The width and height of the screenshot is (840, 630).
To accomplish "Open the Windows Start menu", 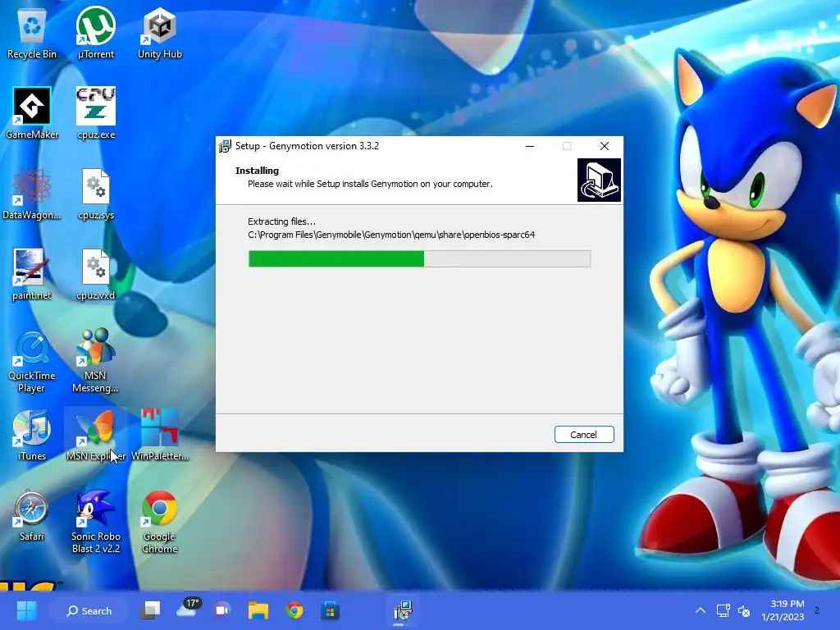I will click(26, 610).
